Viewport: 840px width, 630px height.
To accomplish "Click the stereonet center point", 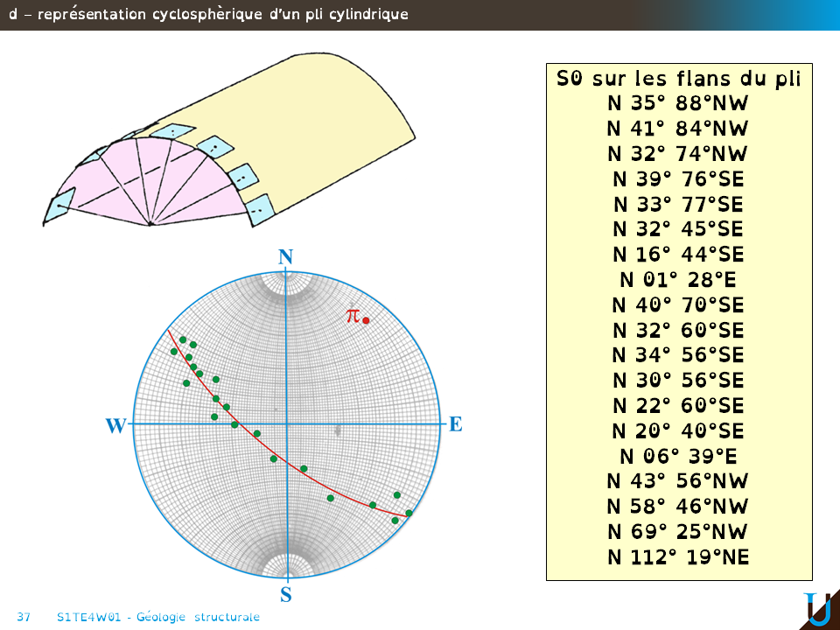I will coord(287,424).
